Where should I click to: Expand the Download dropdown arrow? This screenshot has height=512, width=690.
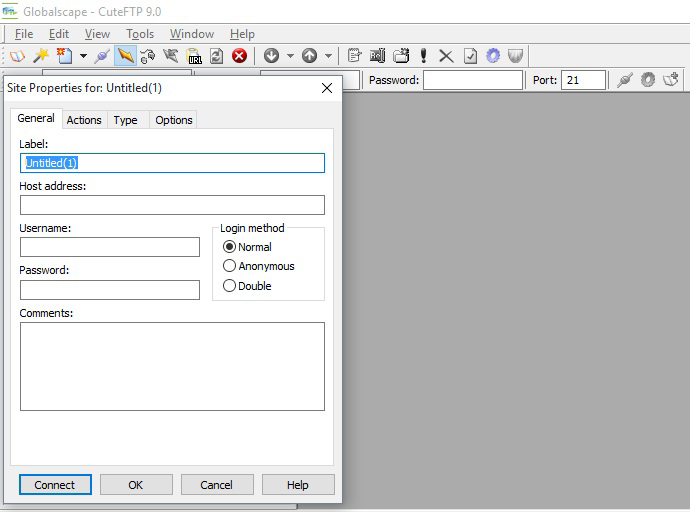pyautogui.click(x=290, y=56)
